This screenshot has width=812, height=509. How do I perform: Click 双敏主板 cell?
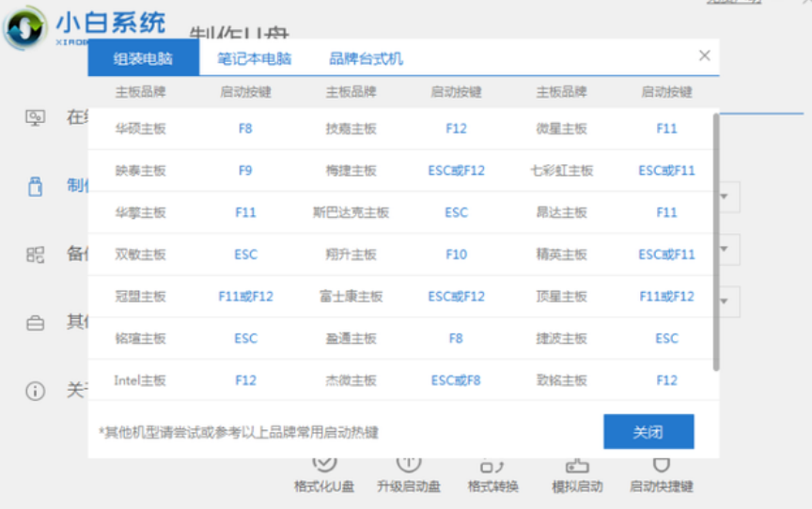140,254
